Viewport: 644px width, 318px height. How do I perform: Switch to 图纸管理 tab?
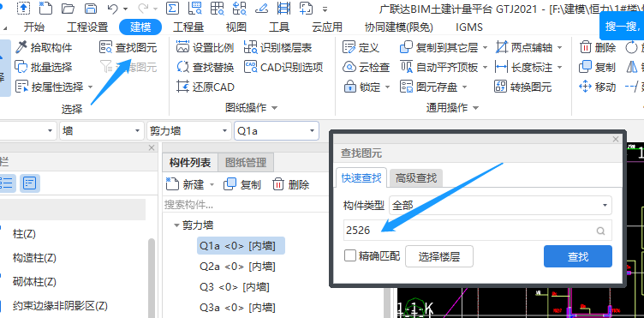pyautogui.click(x=246, y=163)
